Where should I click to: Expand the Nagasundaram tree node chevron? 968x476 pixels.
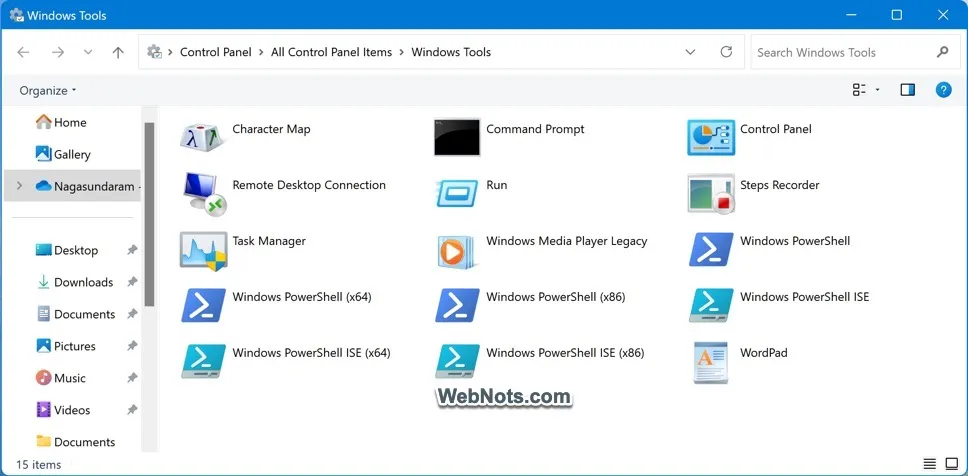pos(19,186)
